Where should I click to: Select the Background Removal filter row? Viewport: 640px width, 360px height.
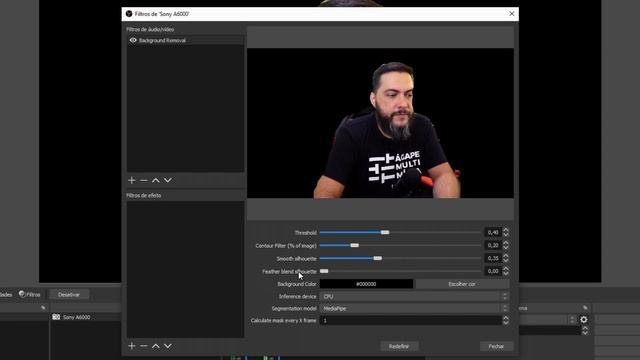click(x=185, y=40)
